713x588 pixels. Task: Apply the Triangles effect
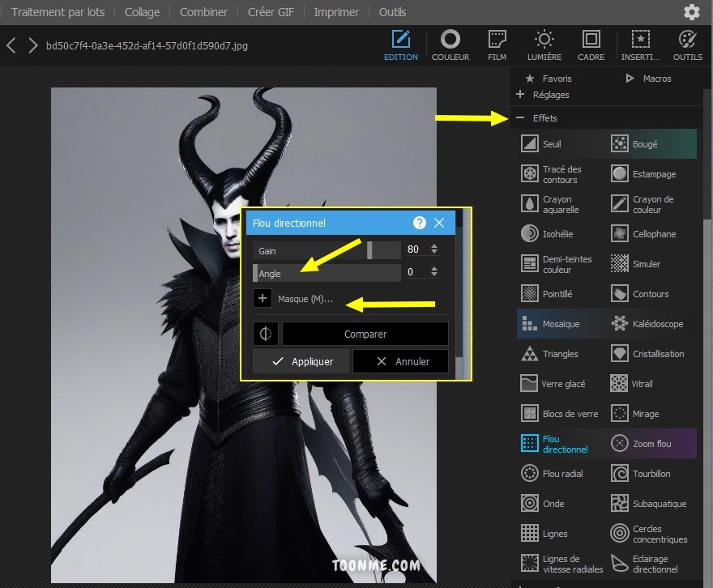click(549, 354)
